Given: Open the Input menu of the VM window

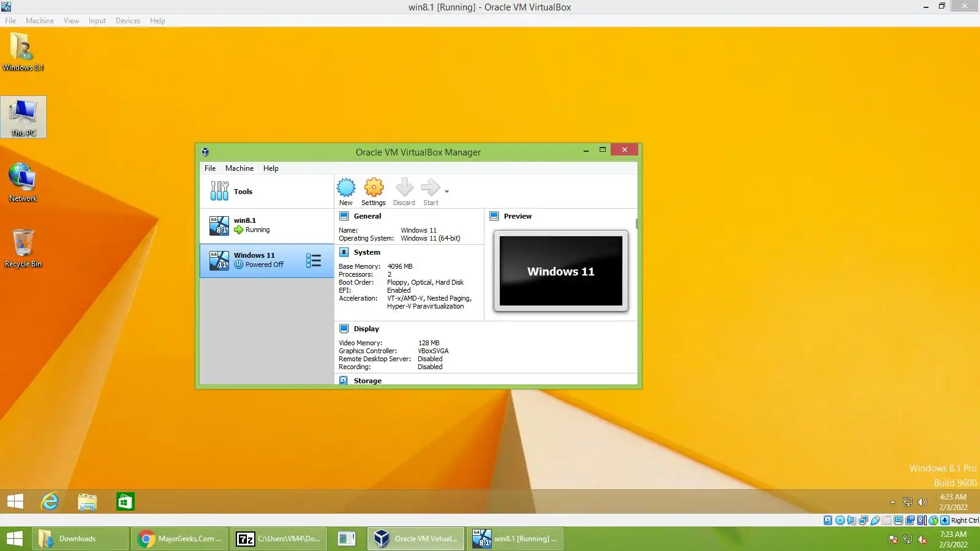Looking at the screenshot, I should pos(97,21).
